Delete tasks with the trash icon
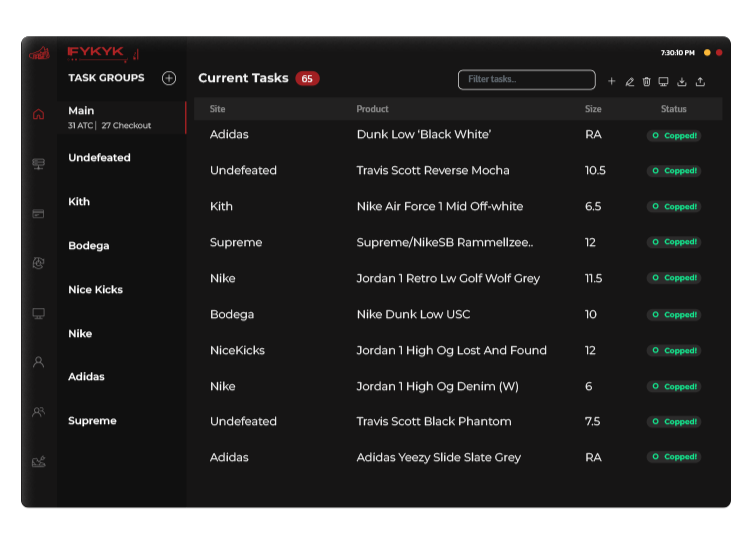Image resolution: width=751 pixels, height=547 pixels. coord(646,82)
